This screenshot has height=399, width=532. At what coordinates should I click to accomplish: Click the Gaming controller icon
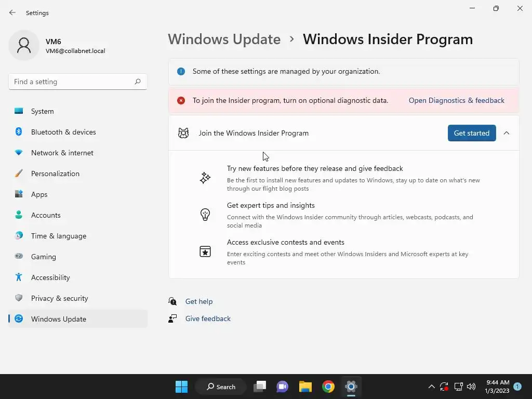tap(19, 256)
